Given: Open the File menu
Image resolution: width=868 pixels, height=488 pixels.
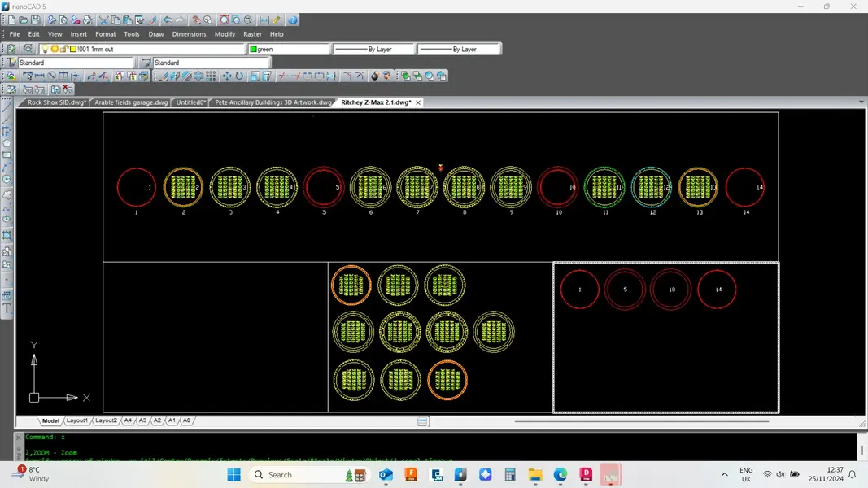Looking at the screenshot, I should [15, 33].
